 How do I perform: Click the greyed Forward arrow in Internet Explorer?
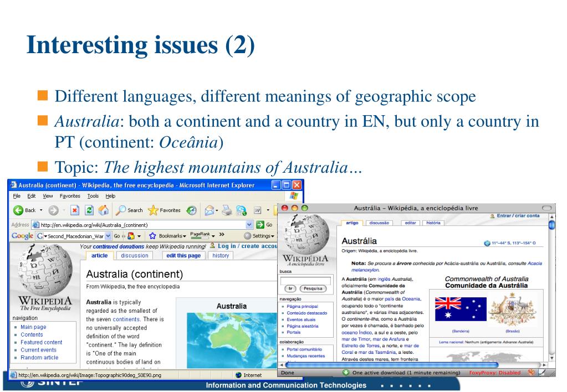(x=54, y=210)
